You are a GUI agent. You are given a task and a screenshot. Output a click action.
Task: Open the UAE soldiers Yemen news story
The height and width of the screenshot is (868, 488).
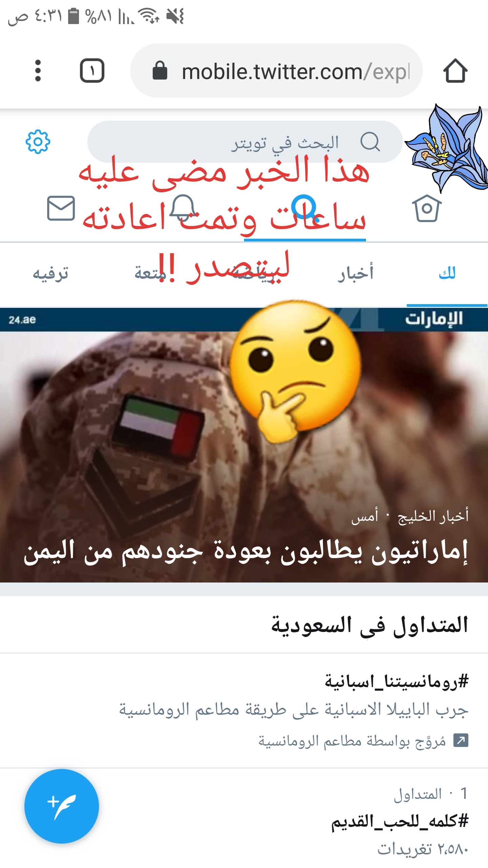coord(244,445)
